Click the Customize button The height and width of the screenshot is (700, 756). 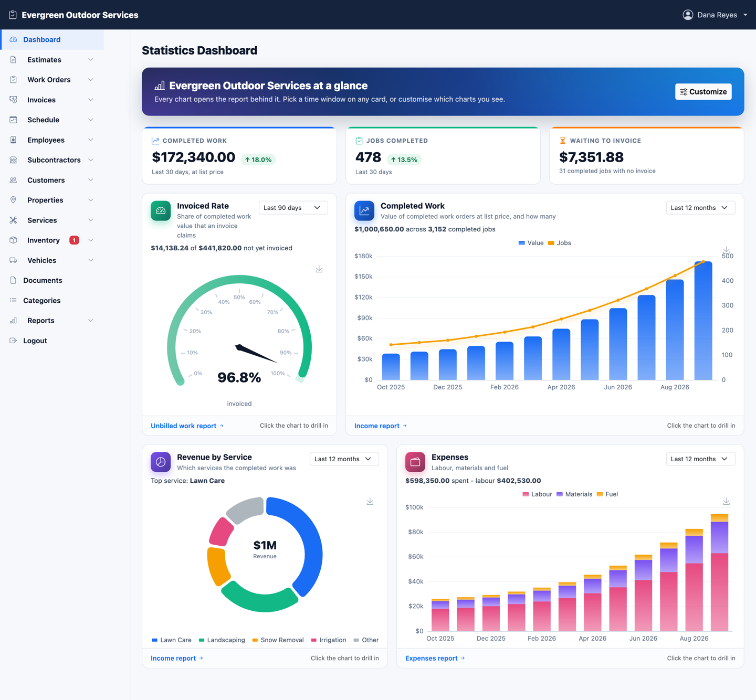tap(703, 92)
